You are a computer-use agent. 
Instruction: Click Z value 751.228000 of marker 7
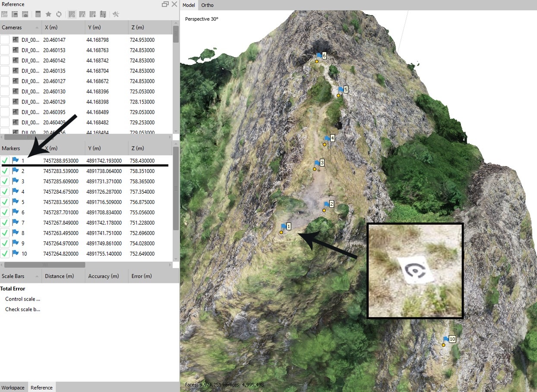point(142,223)
